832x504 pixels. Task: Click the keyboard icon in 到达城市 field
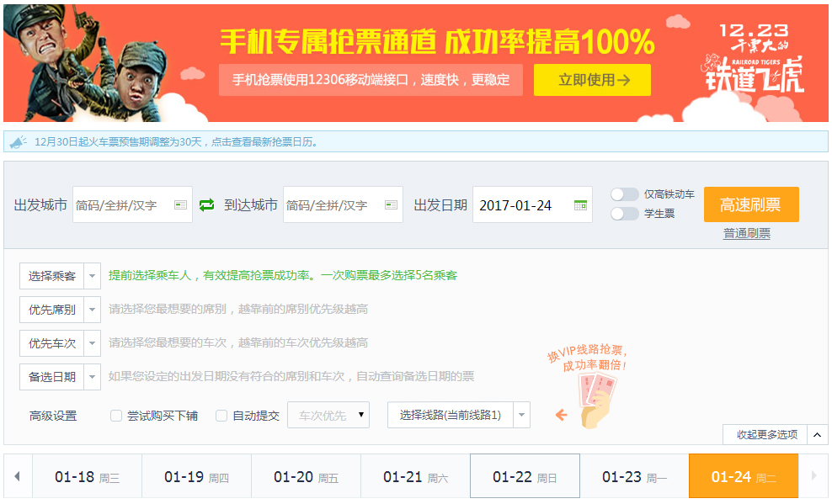click(x=390, y=204)
